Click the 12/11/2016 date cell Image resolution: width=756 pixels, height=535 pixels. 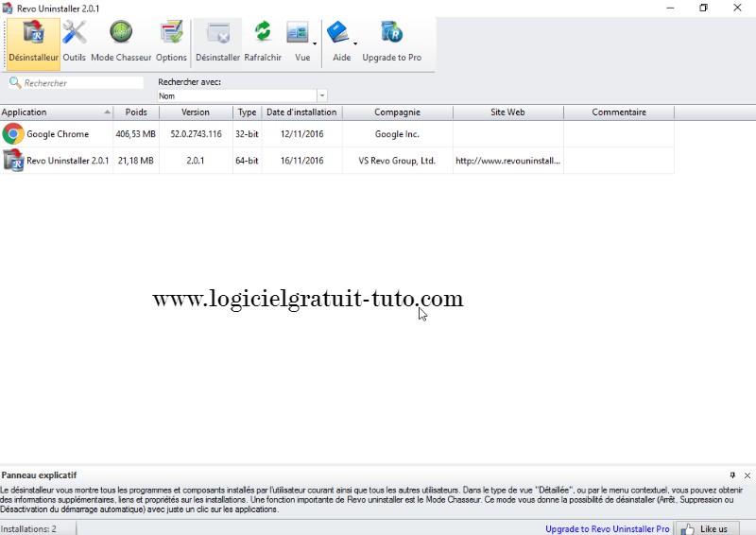pos(301,134)
